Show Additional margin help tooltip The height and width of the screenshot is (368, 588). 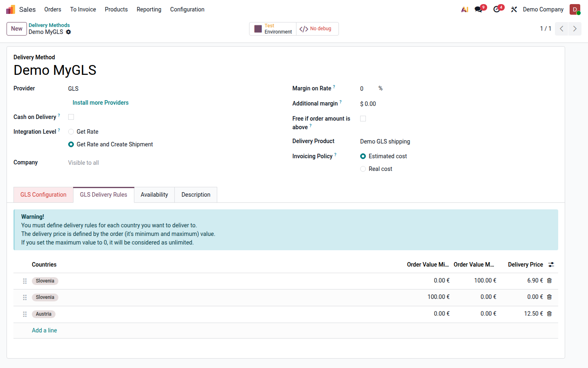click(341, 102)
